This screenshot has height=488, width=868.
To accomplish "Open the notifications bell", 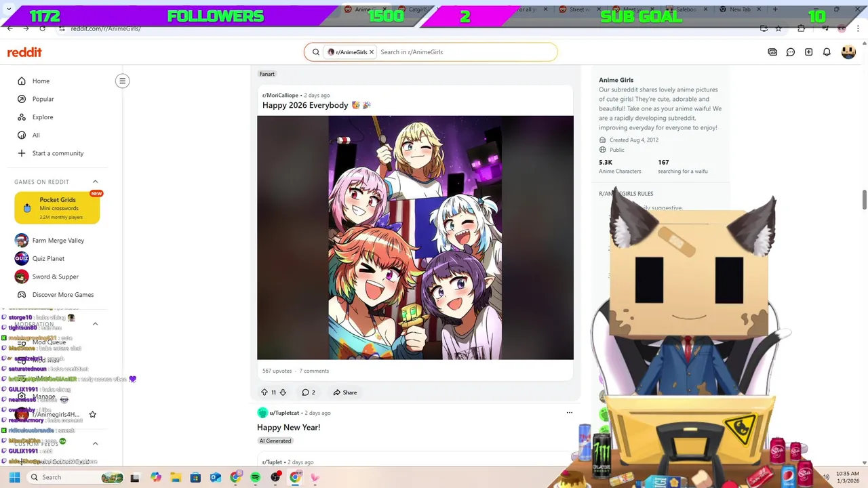I will point(827,52).
